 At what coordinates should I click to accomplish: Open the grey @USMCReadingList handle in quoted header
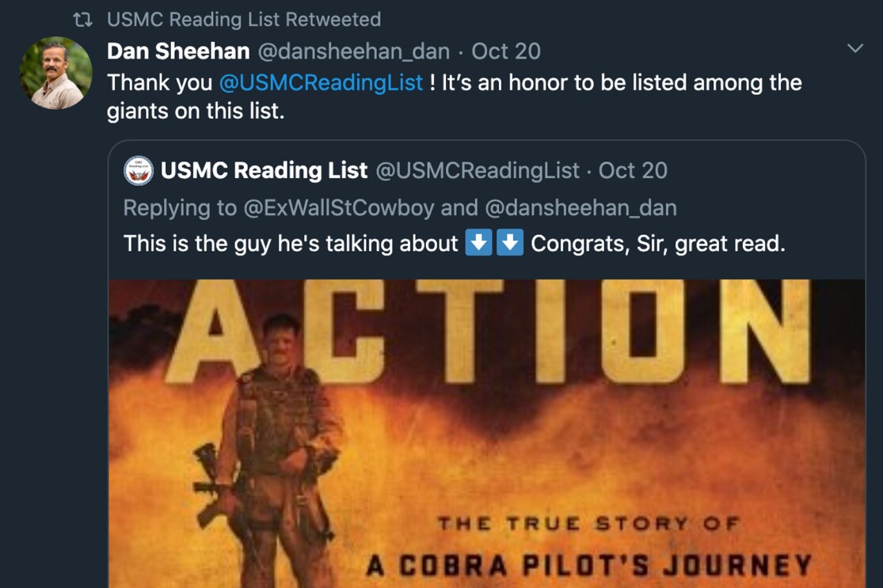[477, 171]
